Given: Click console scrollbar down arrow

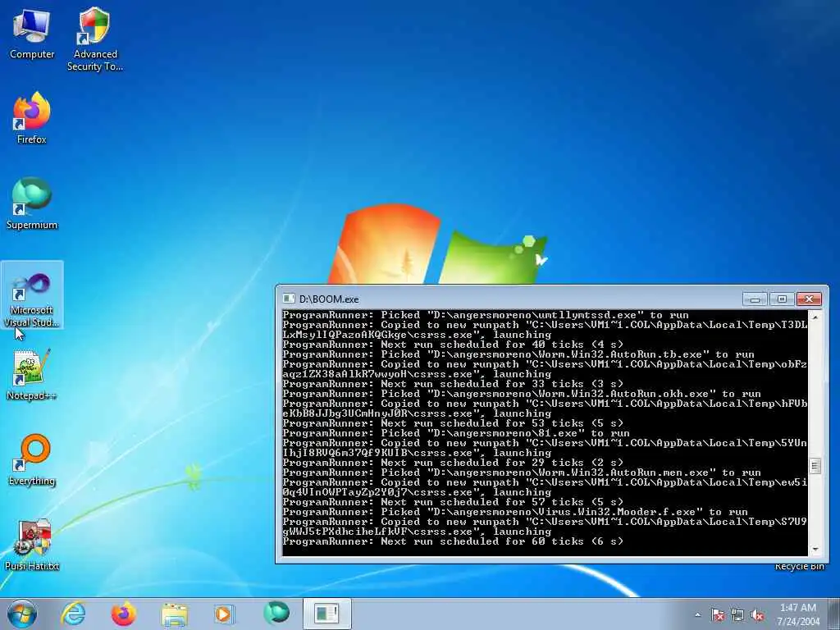Looking at the screenshot, I should (815, 550).
